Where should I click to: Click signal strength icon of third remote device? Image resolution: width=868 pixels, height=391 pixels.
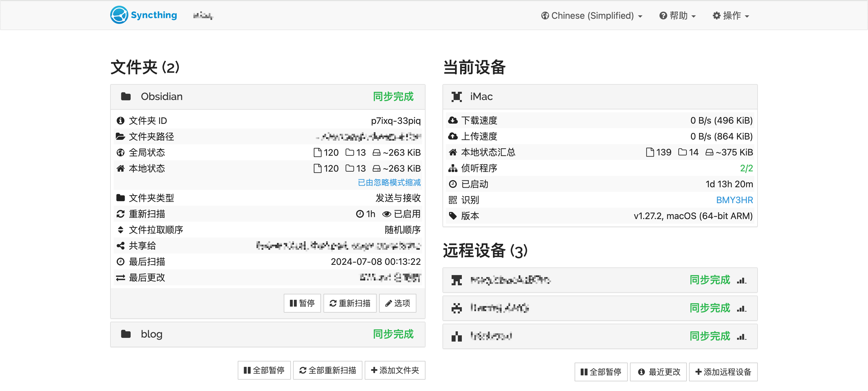pyautogui.click(x=741, y=337)
